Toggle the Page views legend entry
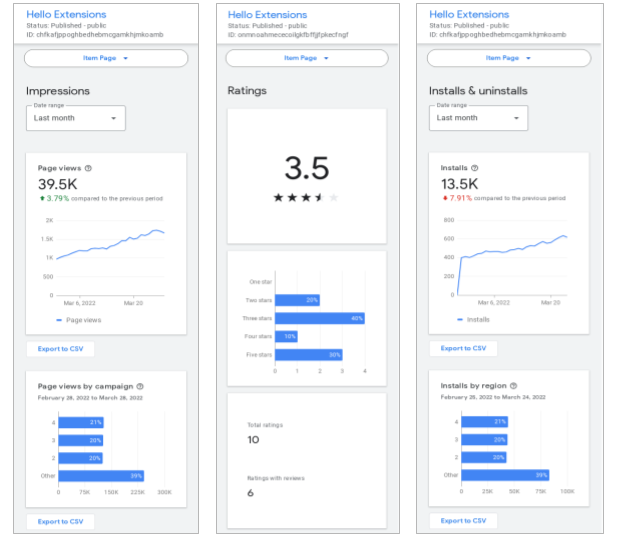This screenshot has width=618, height=540. (x=79, y=320)
